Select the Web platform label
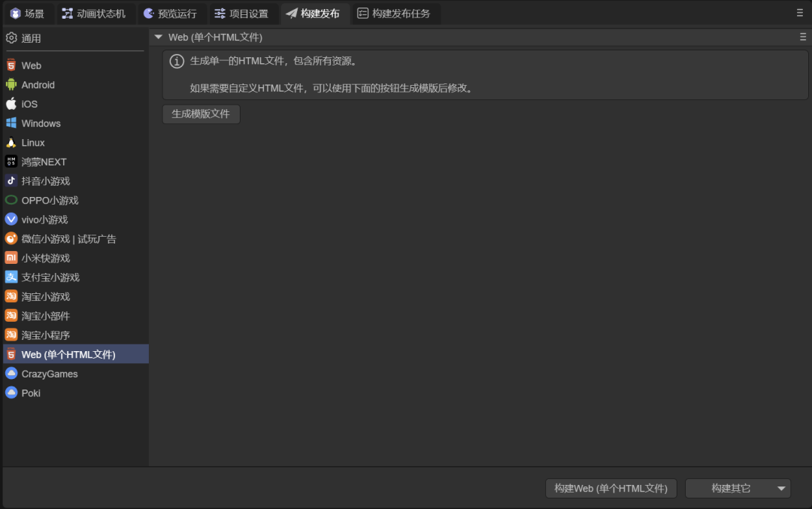Image resolution: width=812 pixels, height=509 pixels. (31, 65)
